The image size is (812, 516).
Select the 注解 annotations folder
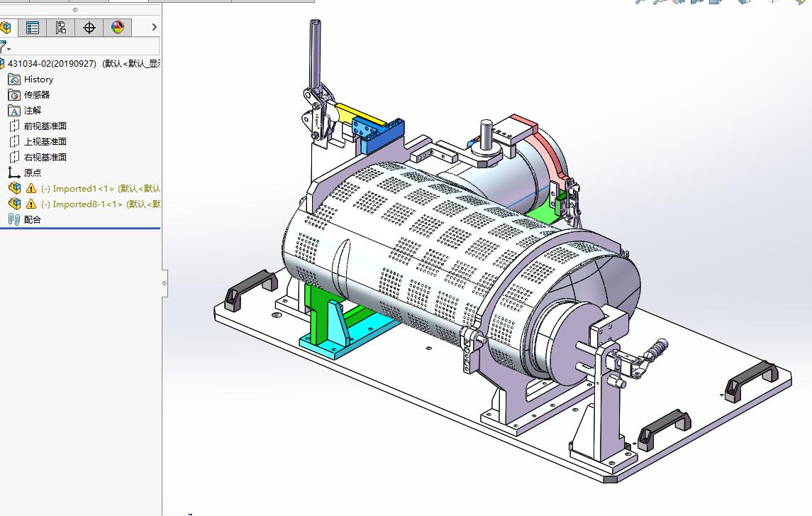tap(32, 110)
